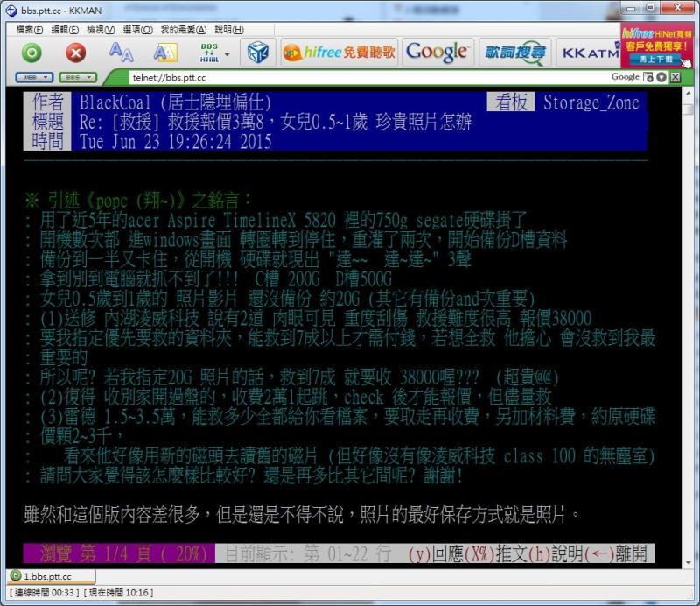Click the green connect button in toolbar

31,53
